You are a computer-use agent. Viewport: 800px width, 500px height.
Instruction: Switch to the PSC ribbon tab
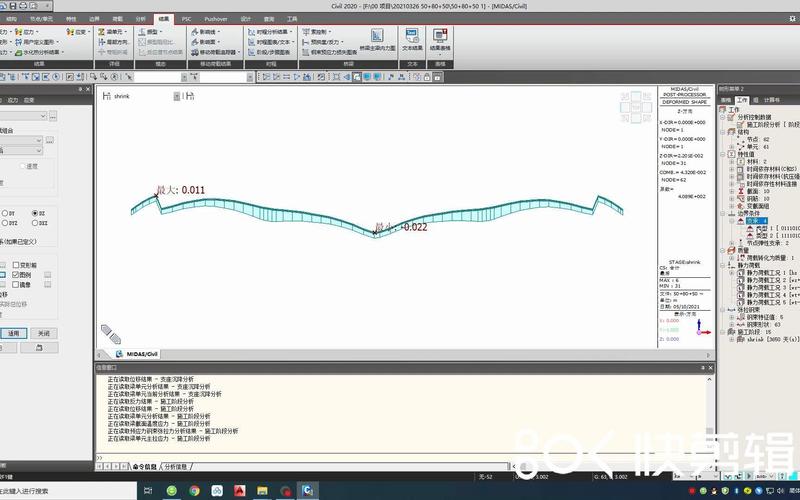(x=186, y=18)
